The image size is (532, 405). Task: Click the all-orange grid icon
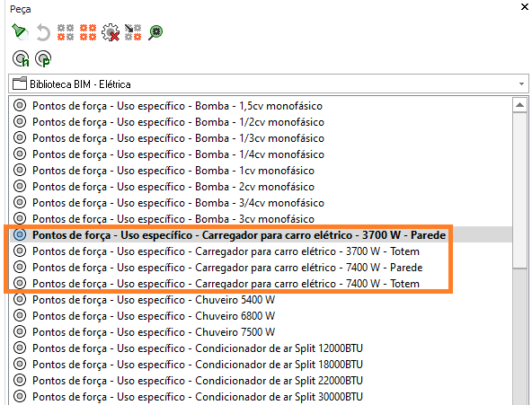88,32
